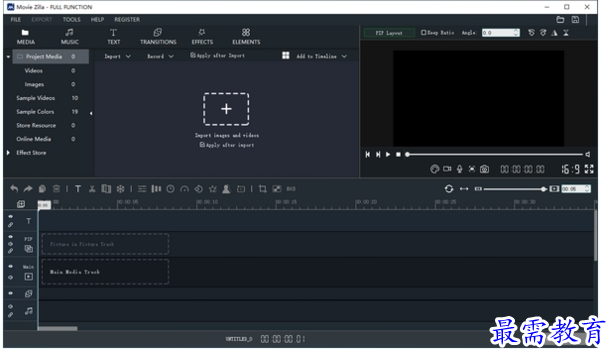Toggle Apply after import below import box

click(x=202, y=144)
